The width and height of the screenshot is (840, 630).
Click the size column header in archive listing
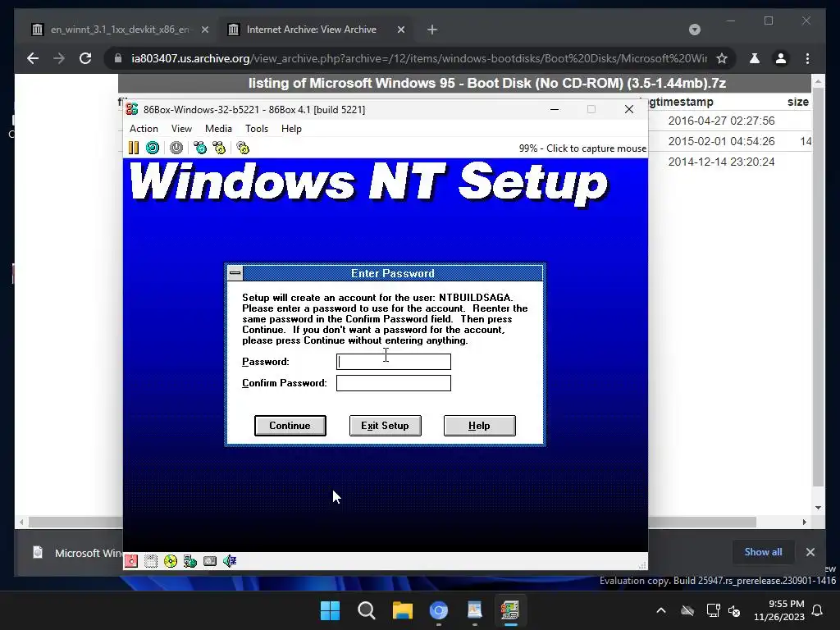[797, 102]
